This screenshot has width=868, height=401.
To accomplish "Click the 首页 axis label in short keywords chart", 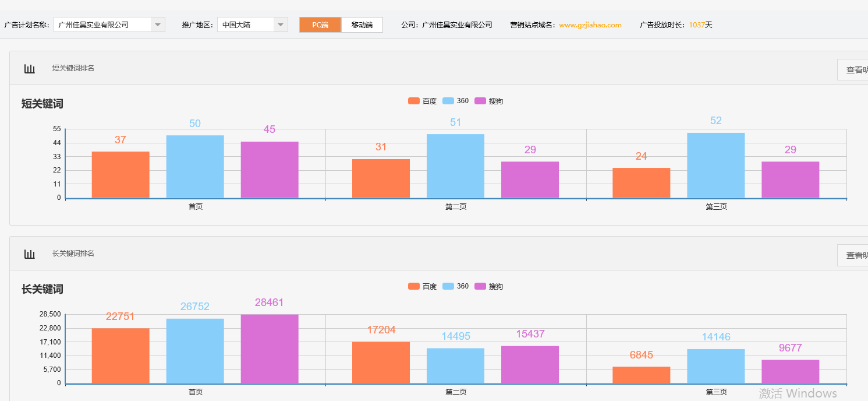I will 195,206.
